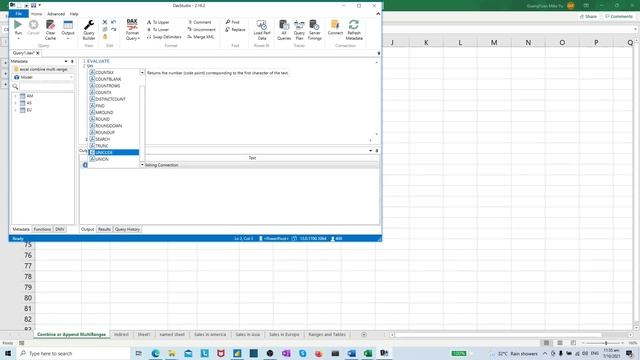Screen dimensions: 640x360
Task: Click the Redo icon in Edit group
Action: click(x=113, y=29)
